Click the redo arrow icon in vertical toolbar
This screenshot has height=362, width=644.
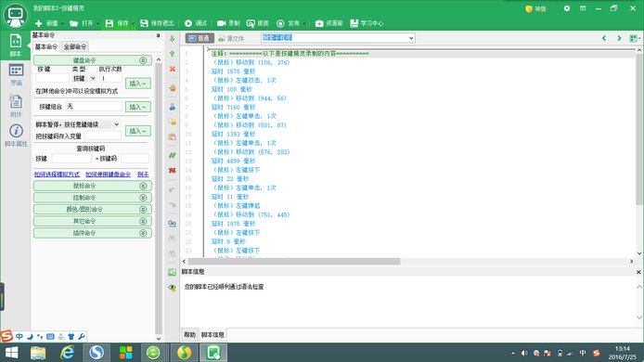click(x=172, y=204)
